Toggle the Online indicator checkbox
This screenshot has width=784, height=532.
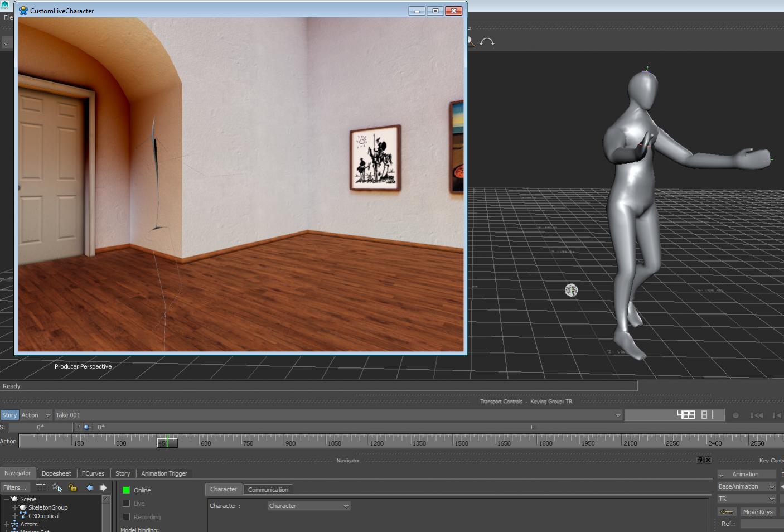pyautogui.click(x=127, y=490)
